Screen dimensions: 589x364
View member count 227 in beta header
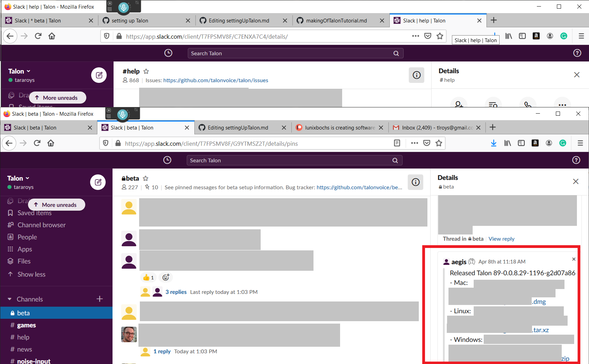tap(130, 187)
